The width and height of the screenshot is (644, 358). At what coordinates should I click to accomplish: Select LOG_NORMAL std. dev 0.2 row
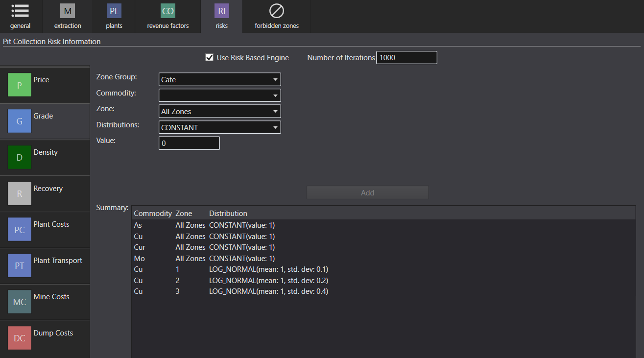click(383, 280)
